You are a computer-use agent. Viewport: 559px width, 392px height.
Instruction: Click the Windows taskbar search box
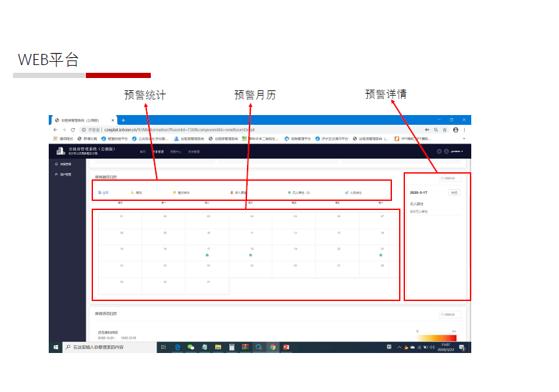[x=110, y=347]
